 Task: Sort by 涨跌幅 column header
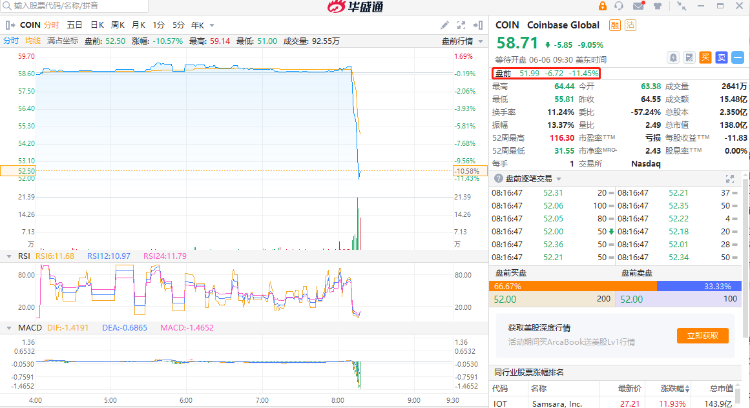[674, 388]
